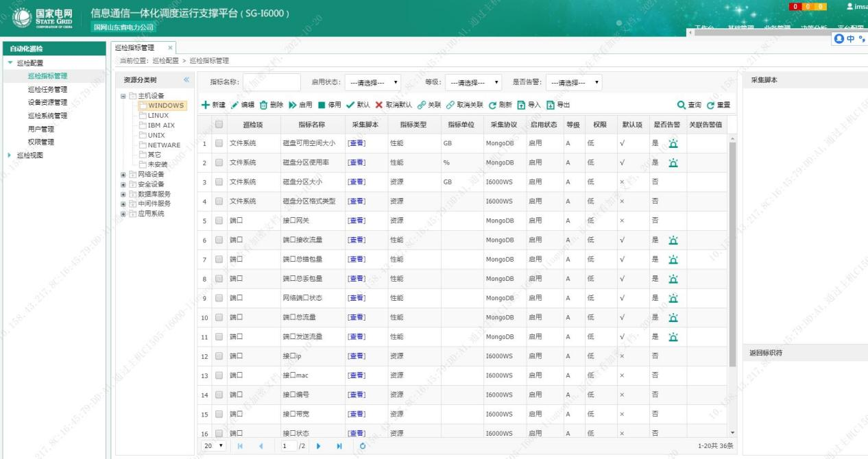Open 巡检任务管理 in the left menu
Viewport: 868px width, 459px height.
click(47, 89)
